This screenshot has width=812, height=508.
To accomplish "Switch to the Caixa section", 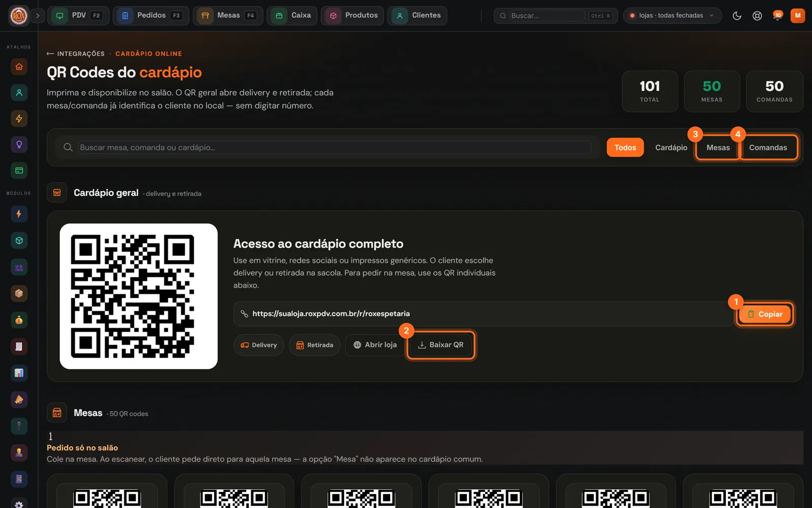I will [292, 16].
